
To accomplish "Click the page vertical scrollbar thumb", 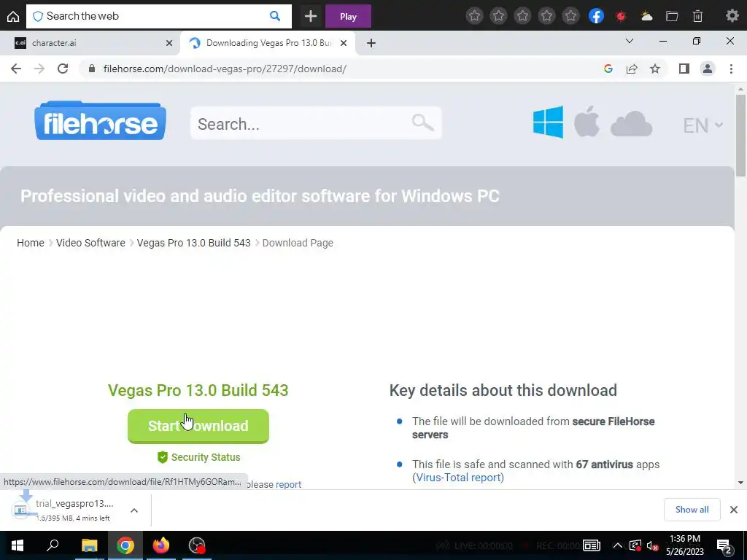I will 740,136.
